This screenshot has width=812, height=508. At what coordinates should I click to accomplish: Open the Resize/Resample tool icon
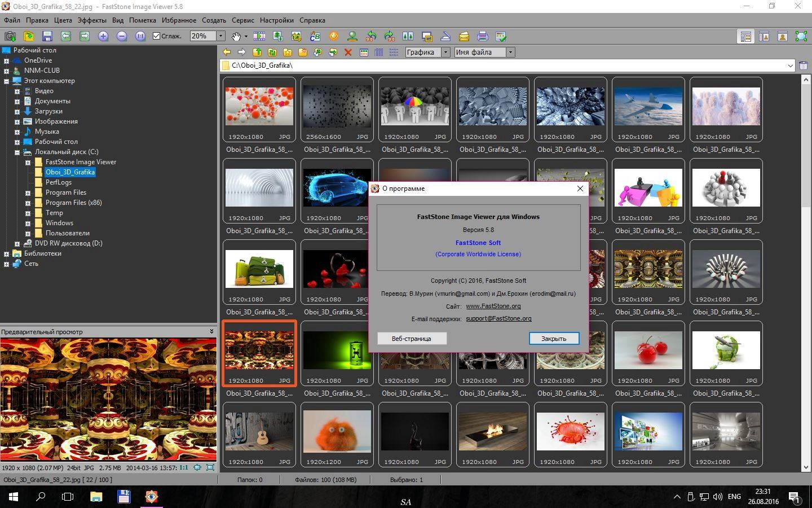[x=278, y=36]
